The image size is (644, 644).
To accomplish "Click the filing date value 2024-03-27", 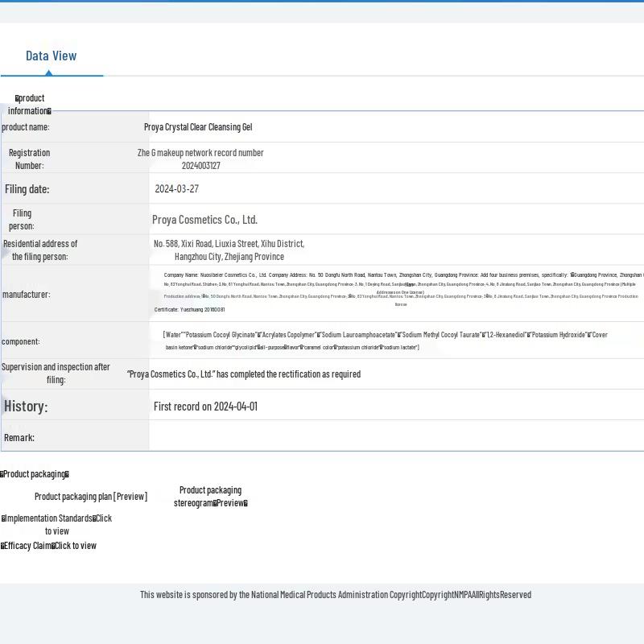I will (176, 189).
